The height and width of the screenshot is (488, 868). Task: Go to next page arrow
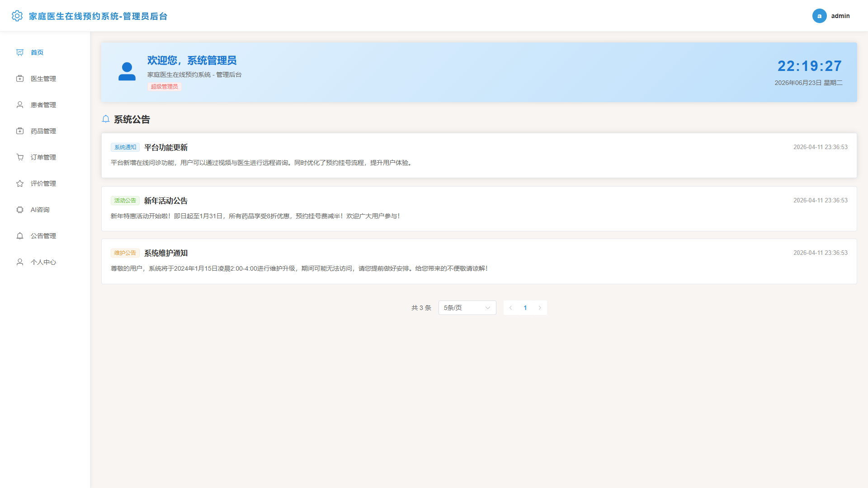(540, 308)
